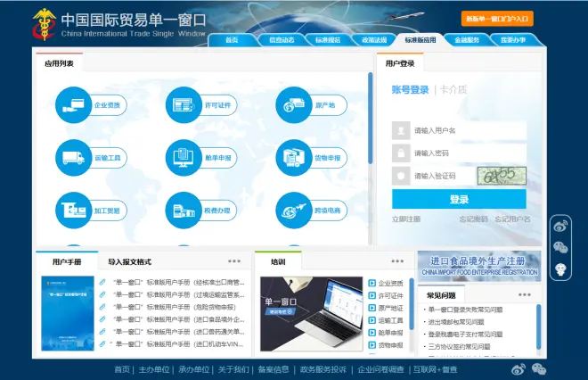The image size is (588, 380).
Task: Open the 运输工具 truck icon
Action: click(74, 159)
